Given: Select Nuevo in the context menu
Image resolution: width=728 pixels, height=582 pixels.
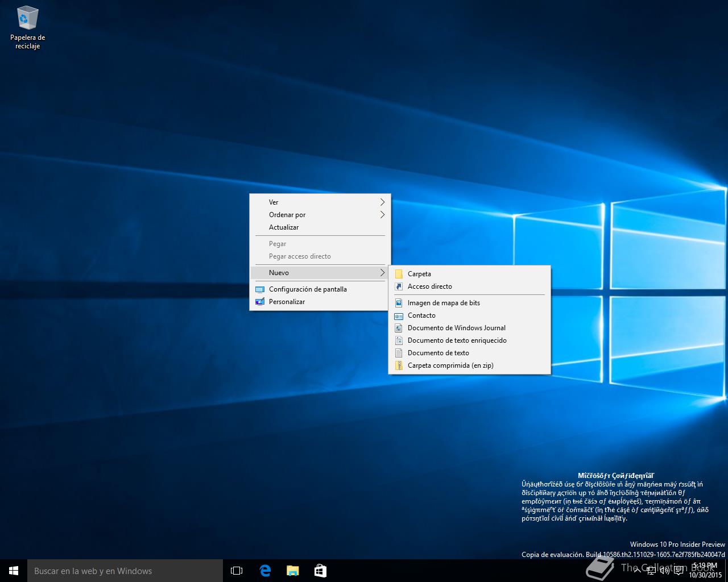Looking at the screenshot, I should coord(320,273).
